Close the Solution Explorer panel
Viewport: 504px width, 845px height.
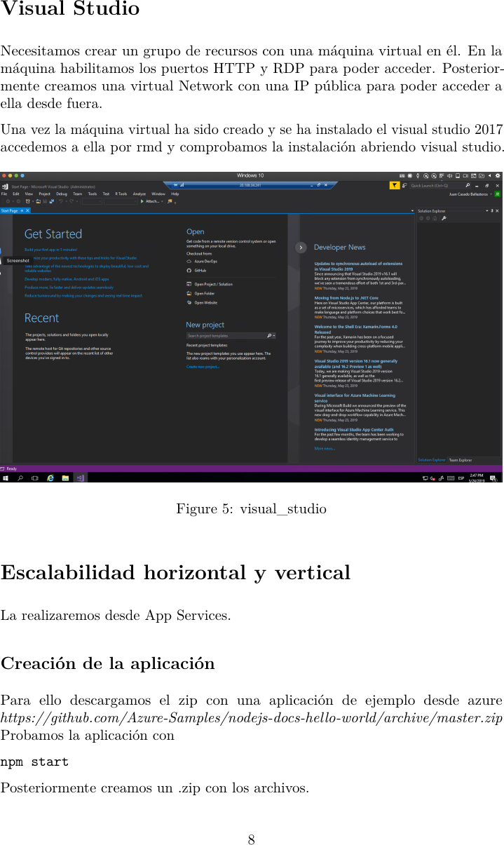click(498, 210)
